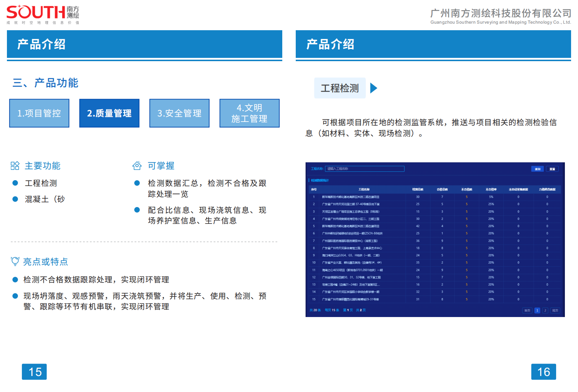Click the 三、产品功能 heading
The image size is (578, 392).
(x=46, y=83)
